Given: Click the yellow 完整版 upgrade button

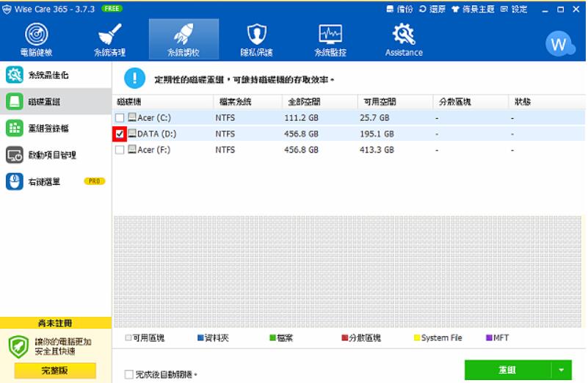Looking at the screenshot, I should (x=55, y=371).
